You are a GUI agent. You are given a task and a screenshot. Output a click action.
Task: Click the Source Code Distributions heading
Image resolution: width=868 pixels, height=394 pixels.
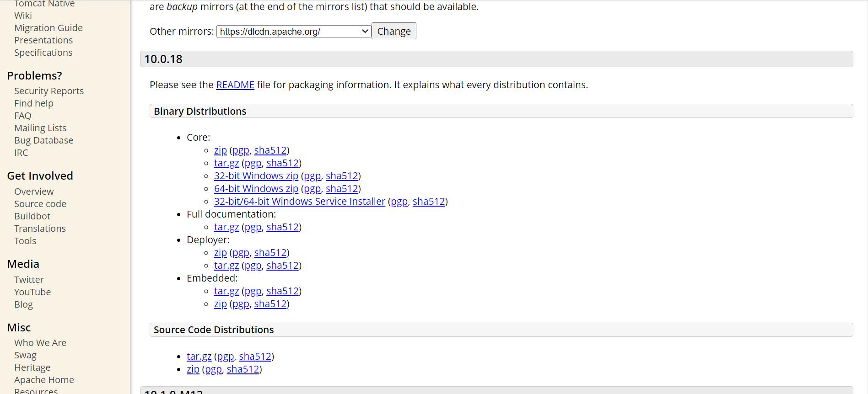(501, 330)
